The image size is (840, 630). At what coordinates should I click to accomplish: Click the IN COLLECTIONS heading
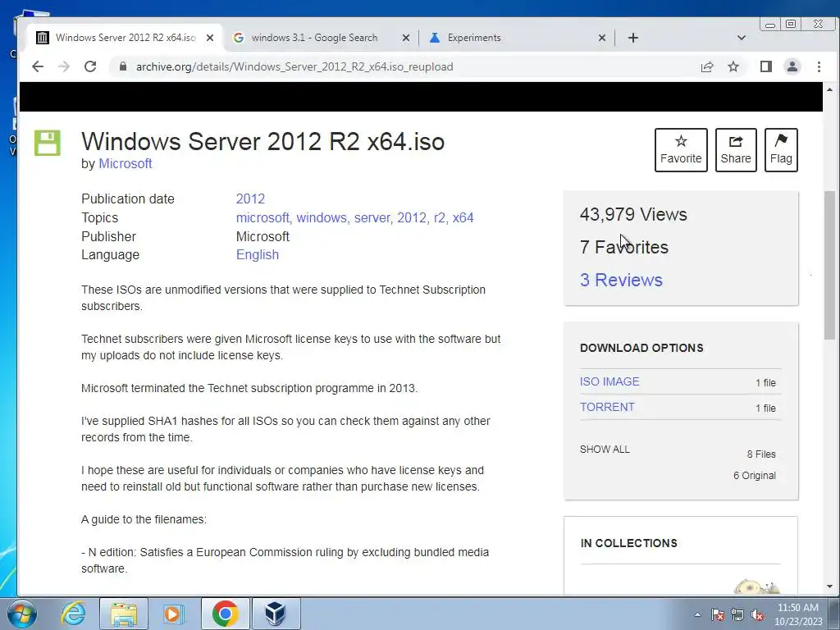pyautogui.click(x=629, y=543)
